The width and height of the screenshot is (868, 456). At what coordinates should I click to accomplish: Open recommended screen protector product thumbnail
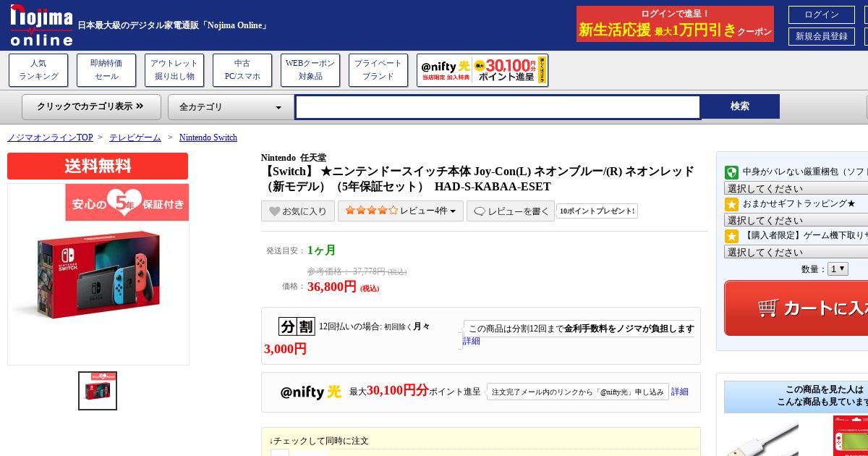pyautogui.click(x=851, y=436)
